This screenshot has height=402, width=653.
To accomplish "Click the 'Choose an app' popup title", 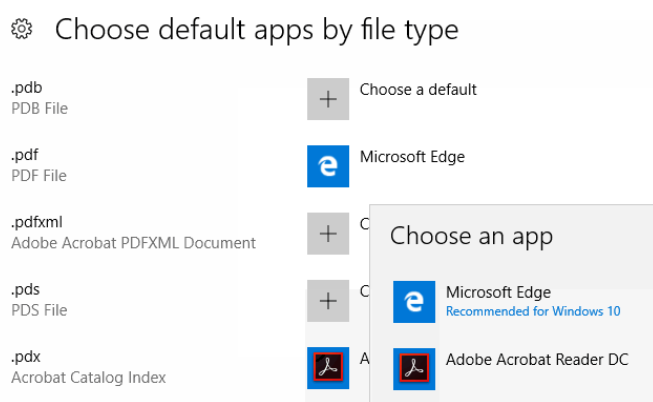I will [x=471, y=236].
